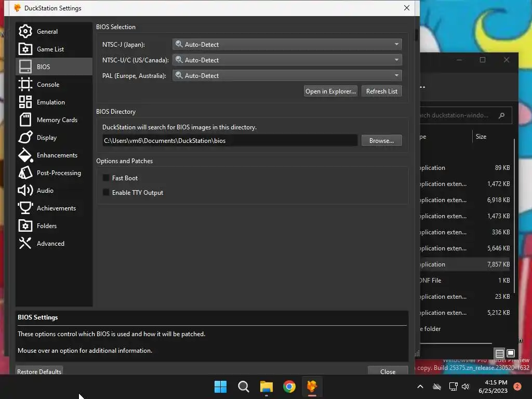Switch to Audio settings page
532x399 pixels.
[54, 190]
